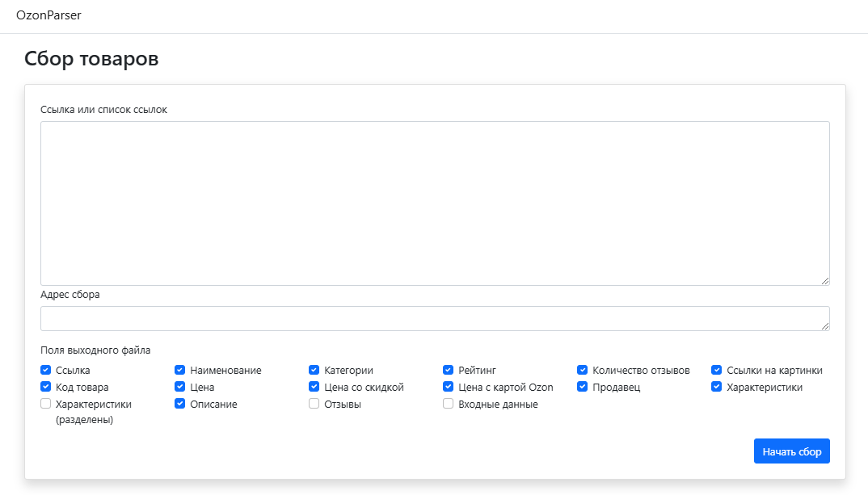
Task: Click the Начать сбор button
Action: click(x=791, y=451)
